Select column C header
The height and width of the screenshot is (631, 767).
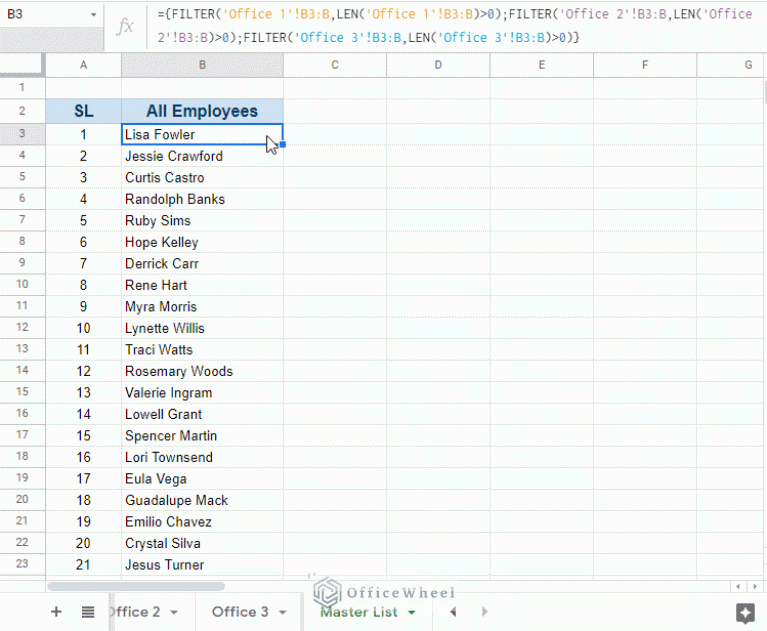(334, 65)
